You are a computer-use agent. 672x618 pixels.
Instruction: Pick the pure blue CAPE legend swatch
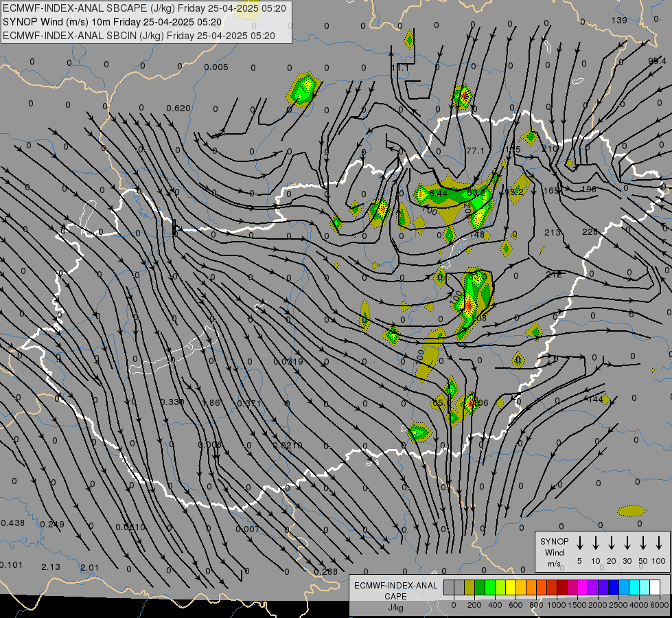pos(613,587)
